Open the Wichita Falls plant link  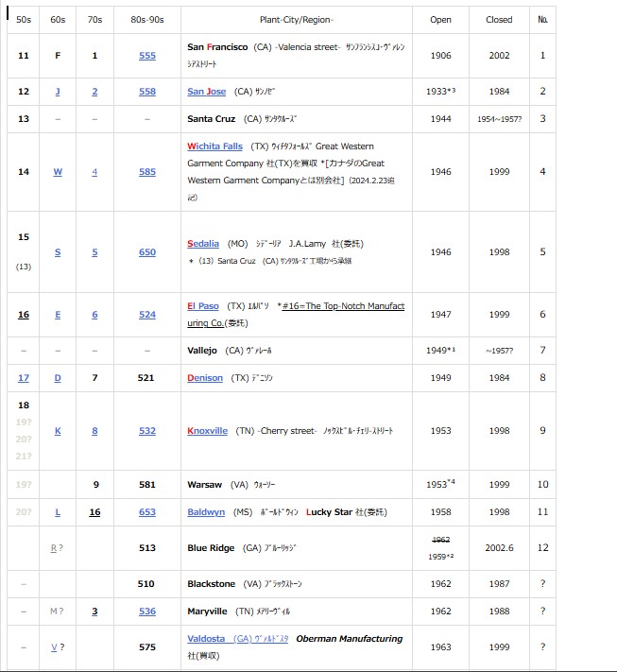click(x=214, y=146)
